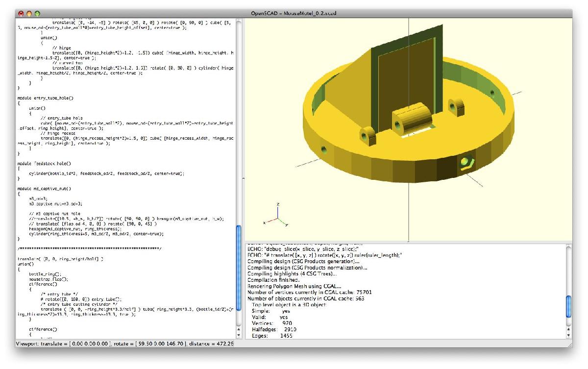Minimize the window with the yellow button
The image size is (588, 369).
point(29,13)
